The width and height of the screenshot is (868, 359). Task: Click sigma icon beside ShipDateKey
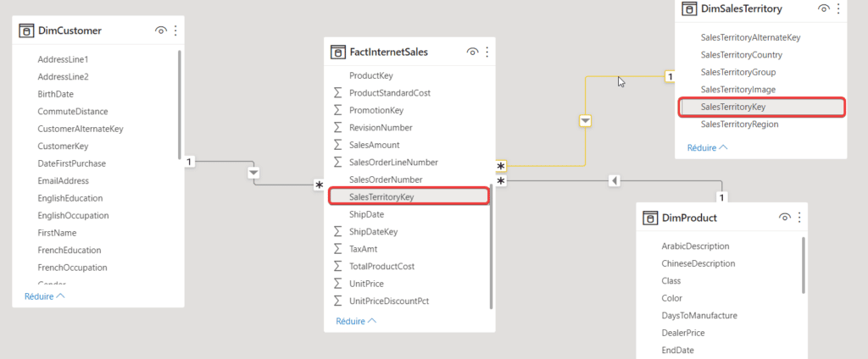(338, 231)
